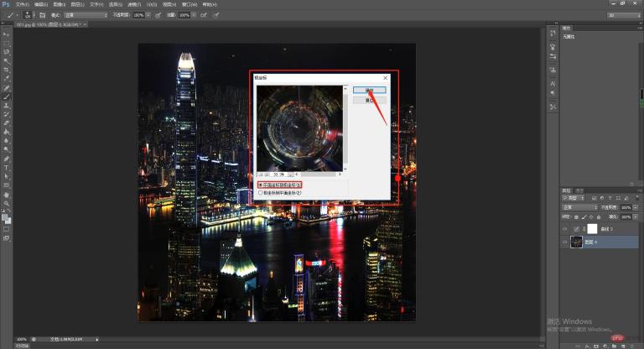Click the lock-all padlock icon in Layers panel

pos(599,216)
